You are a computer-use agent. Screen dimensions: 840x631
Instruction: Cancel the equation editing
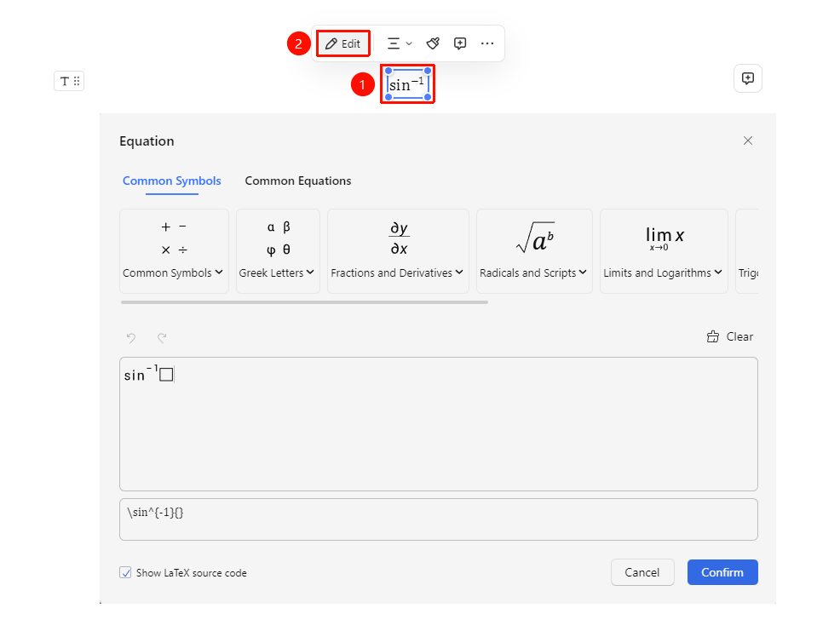[642, 572]
